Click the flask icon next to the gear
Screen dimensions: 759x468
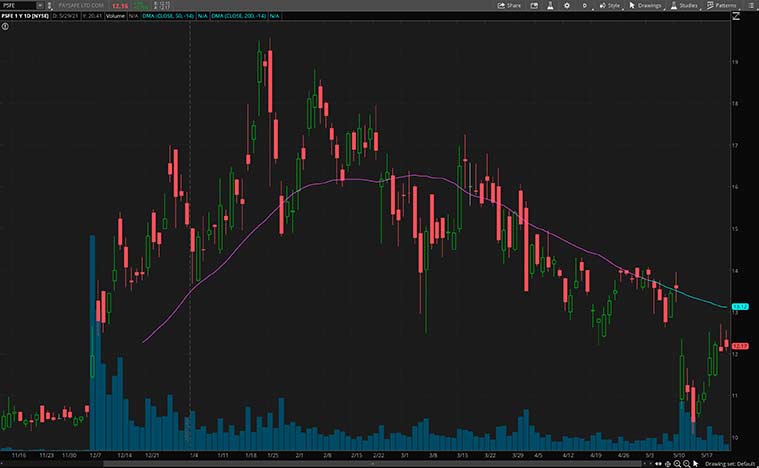[x=550, y=5]
